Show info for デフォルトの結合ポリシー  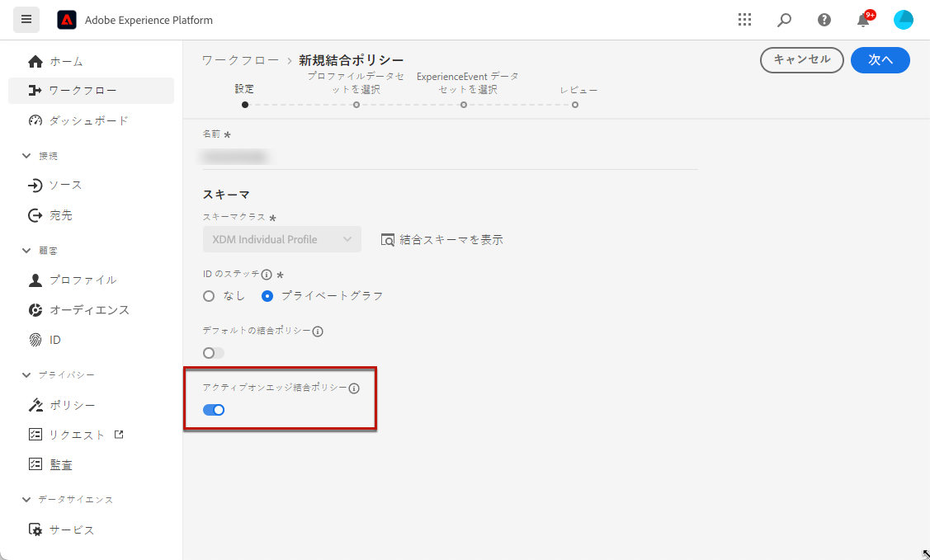click(318, 332)
